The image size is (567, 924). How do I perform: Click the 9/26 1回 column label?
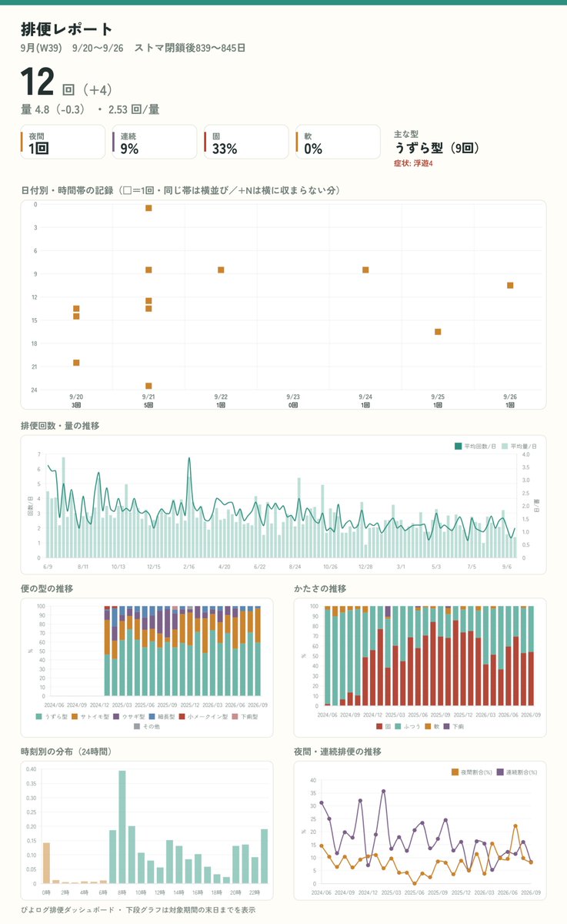pyautogui.click(x=510, y=400)
